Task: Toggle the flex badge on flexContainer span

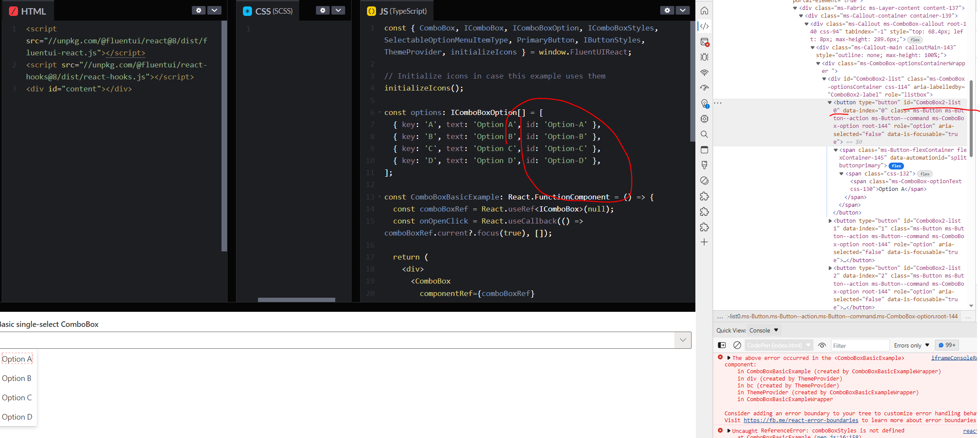Action: [896, 166]
